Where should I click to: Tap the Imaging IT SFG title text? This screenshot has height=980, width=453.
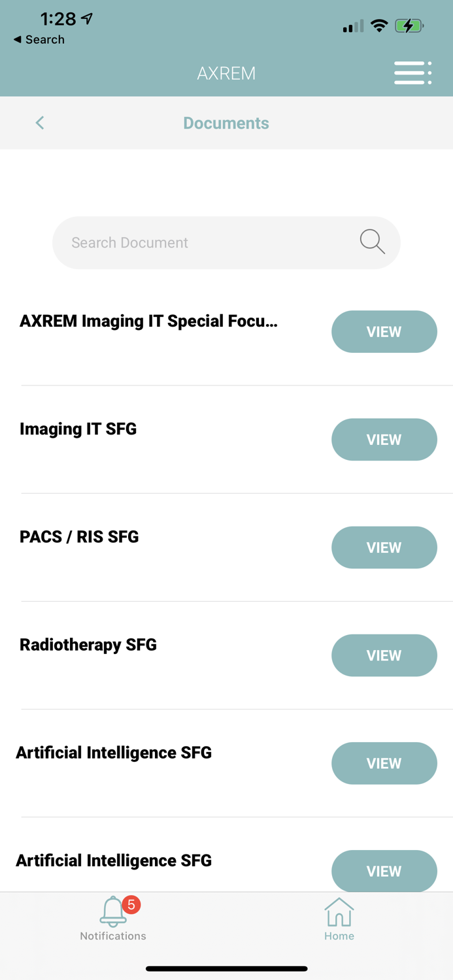[x=78, y=429]
